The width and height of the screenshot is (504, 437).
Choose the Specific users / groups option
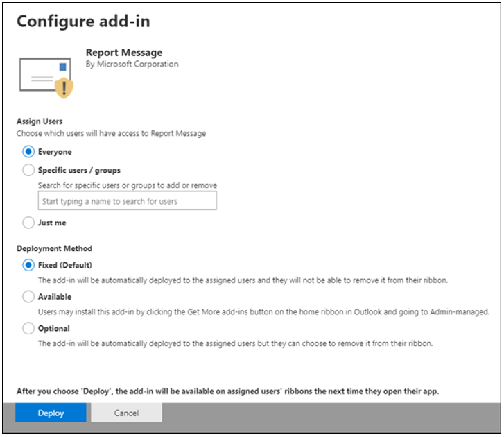tap(28, 170)
